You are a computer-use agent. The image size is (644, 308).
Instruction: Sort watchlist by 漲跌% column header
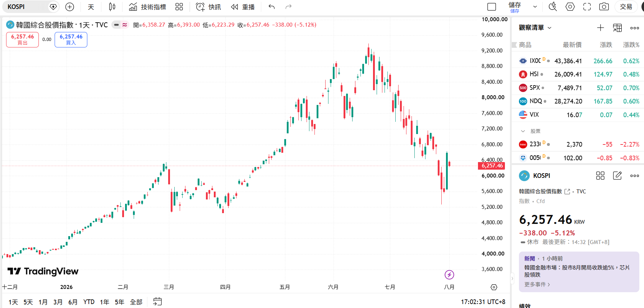pyautogui.click(x=631, y=45)
